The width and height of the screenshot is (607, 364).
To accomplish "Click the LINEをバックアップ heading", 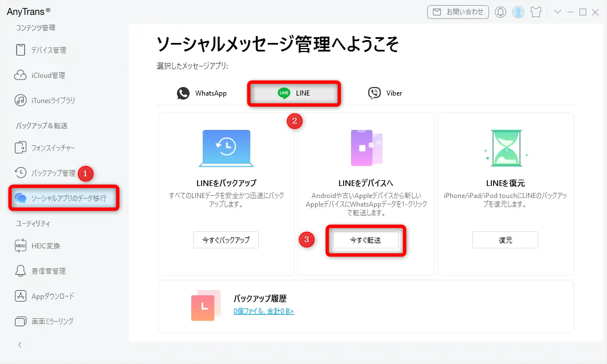I will (x=226, y=183).
